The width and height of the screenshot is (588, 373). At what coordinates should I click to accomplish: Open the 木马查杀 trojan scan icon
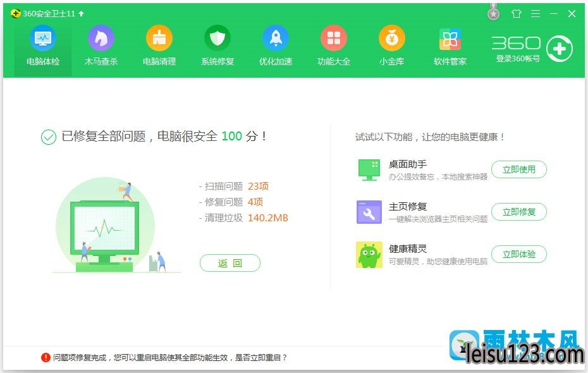101,38
